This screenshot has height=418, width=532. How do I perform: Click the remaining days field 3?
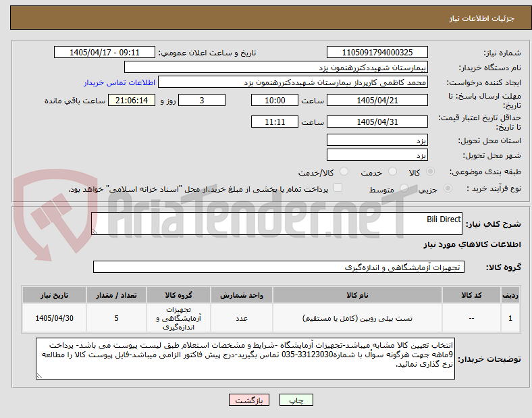(202, 101)
